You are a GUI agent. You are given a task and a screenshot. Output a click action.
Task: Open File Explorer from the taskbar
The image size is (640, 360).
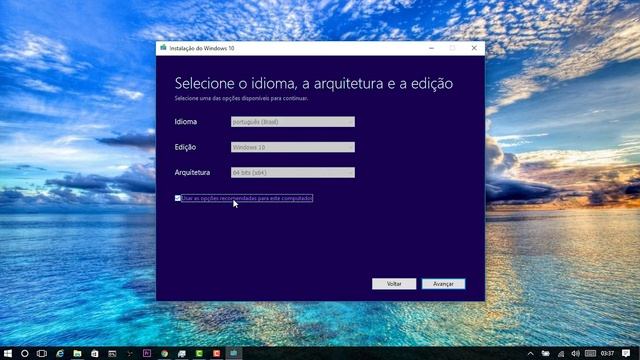pos(77,353)
